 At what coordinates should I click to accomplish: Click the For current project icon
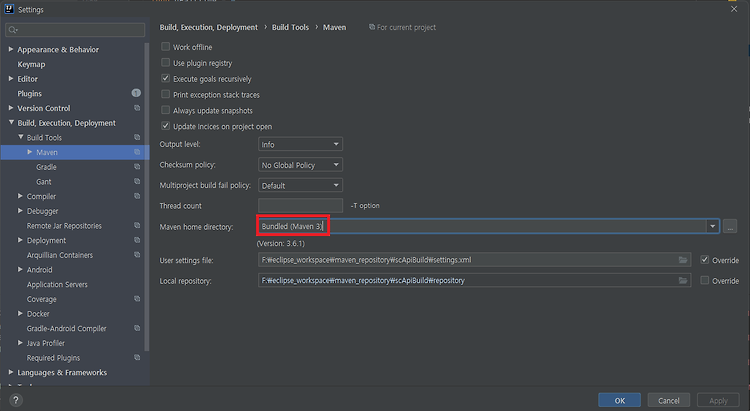372,27
